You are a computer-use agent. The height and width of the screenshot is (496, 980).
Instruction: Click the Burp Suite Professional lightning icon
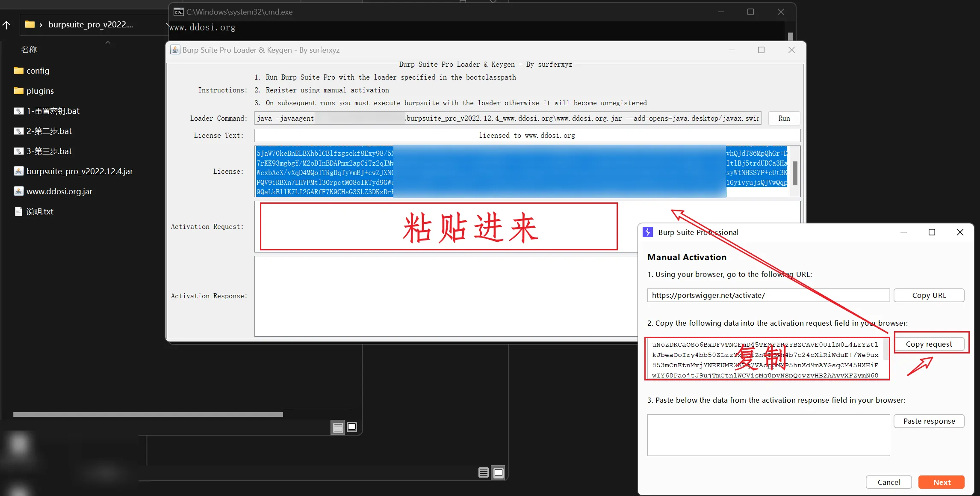[648, 232]
